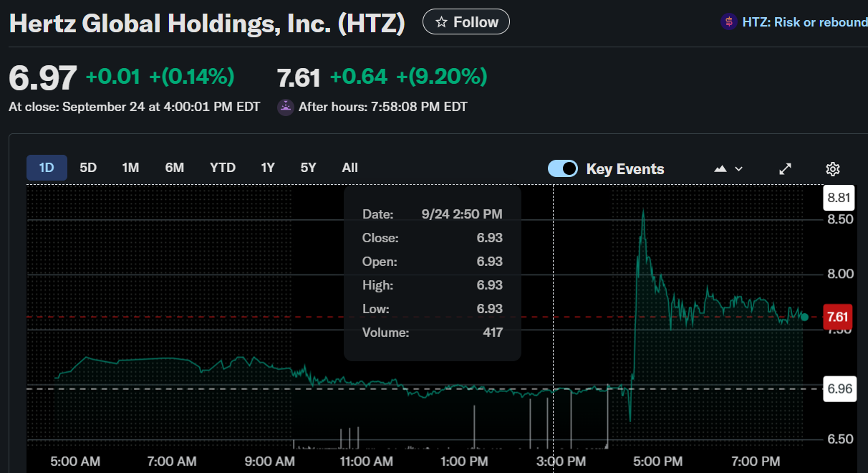
Task: Click the 1:00 PM time axis label
Action: point(463,462)
